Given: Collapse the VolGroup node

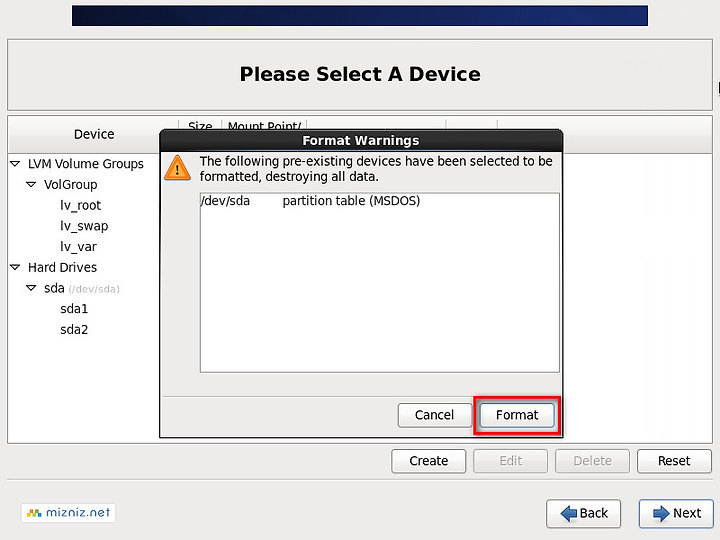Looking at the screenshot, I should tap(31, 184).
